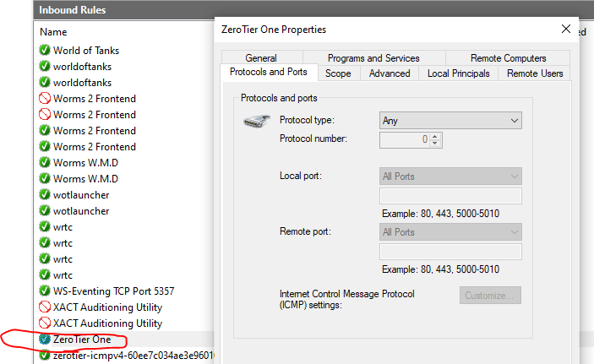Click the green allowed icon next to wotlauncher
Screen dimensions: 594x364
(45, 195)
